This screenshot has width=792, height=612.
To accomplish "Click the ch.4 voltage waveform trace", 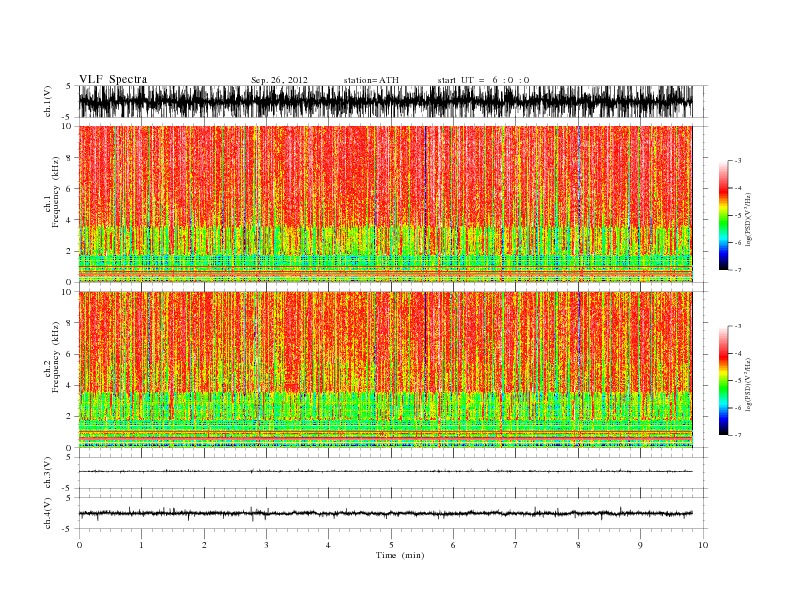I will (385, 514).
